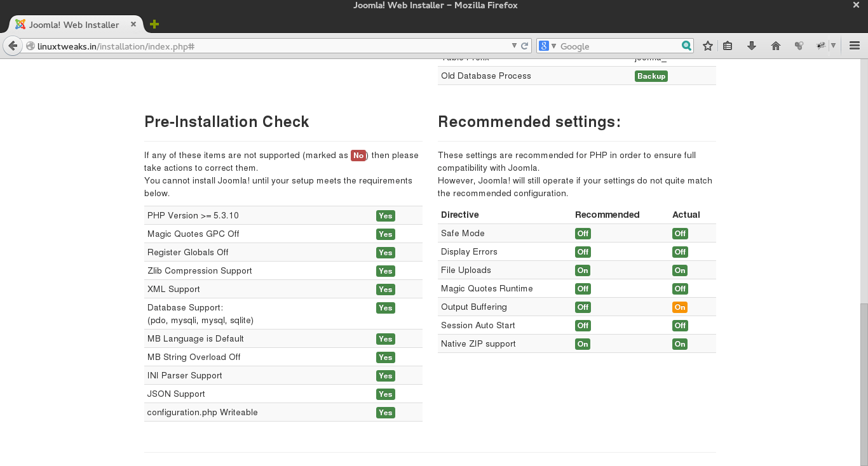This screenshot has width=868, height=466.
Task: Click Yes badge for configuration.php Writeable
Action: pyautogui.click(x=385, y=413)
